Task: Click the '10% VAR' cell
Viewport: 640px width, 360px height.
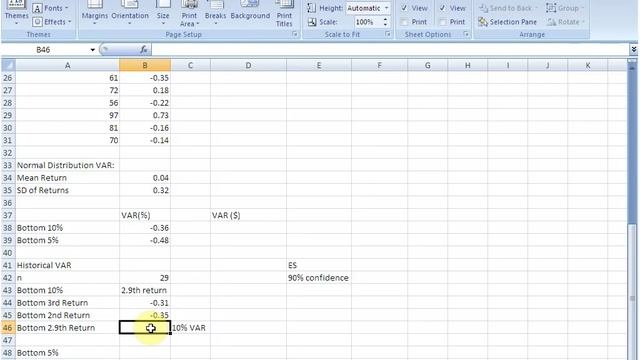Action: (190, 328)
